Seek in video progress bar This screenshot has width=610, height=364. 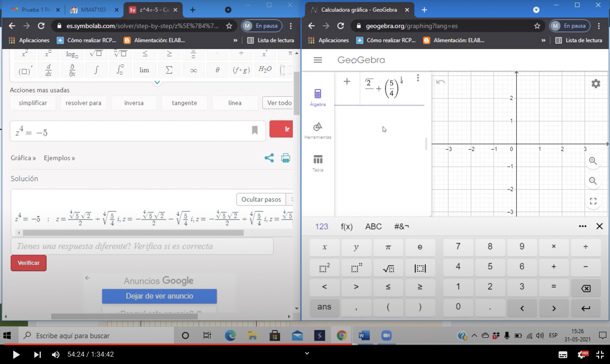tap(305, 344)
